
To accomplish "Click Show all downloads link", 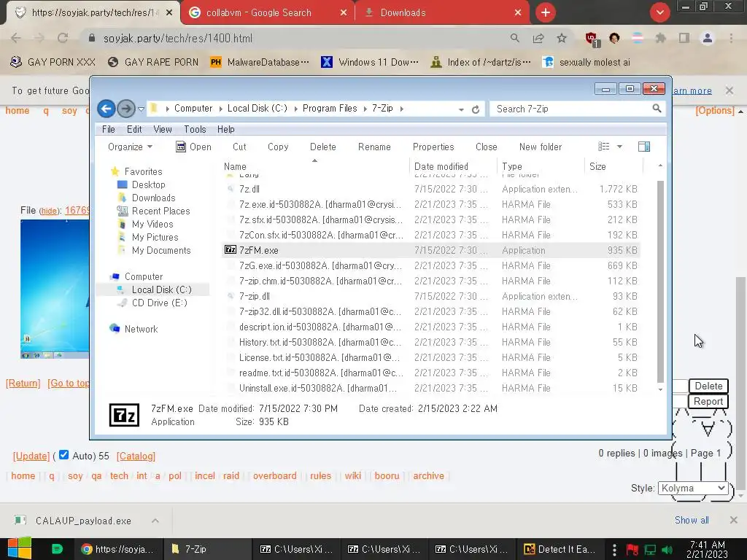I will 692,520.
